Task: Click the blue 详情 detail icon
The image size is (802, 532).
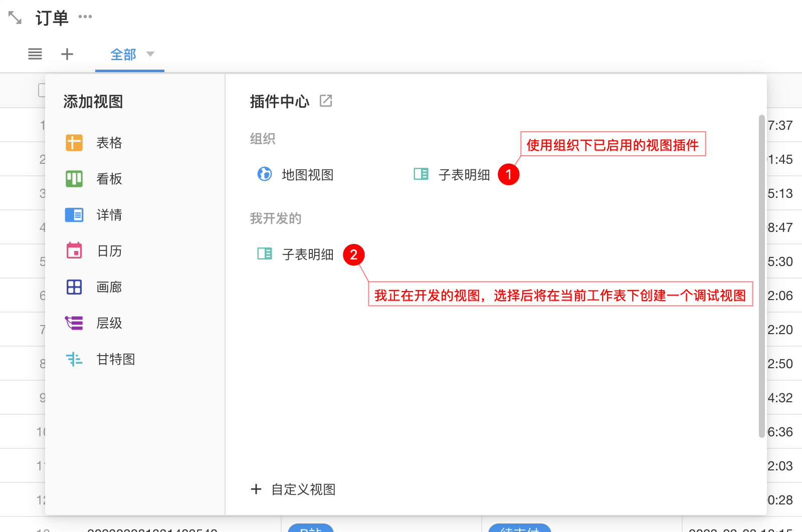Action: (74, 215)
